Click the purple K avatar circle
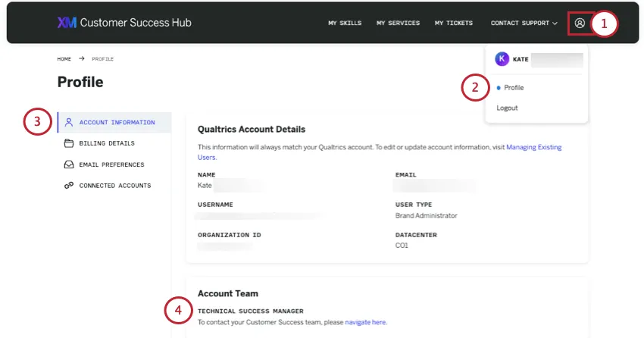 [x=502, y=59]
